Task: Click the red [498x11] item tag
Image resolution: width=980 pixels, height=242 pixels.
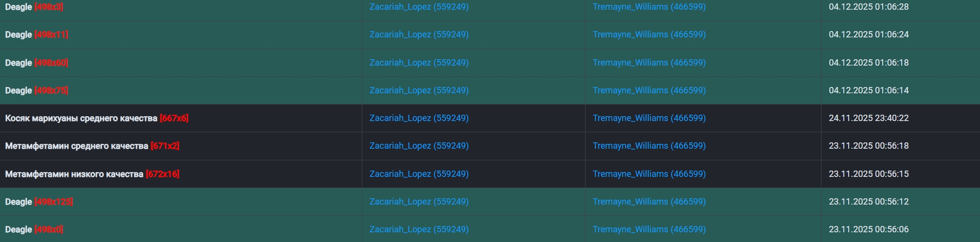Action: tap(51, 35)
